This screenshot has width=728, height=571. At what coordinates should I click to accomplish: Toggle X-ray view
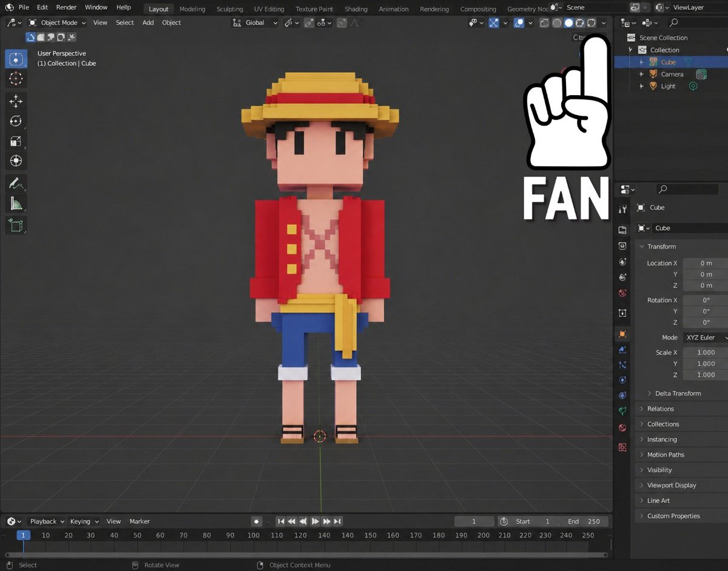point(544,23)
